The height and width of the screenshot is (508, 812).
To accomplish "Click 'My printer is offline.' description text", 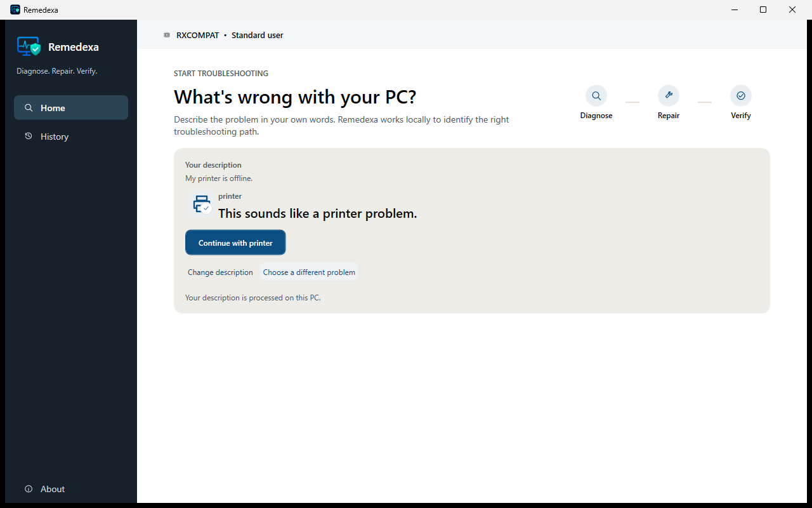I will [x=219, y=178].
